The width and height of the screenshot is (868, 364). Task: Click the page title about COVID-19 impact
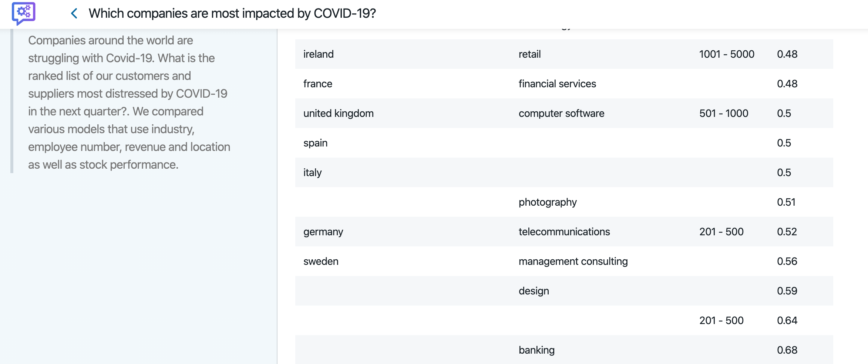pyautogui.click(x=232, y=14)
